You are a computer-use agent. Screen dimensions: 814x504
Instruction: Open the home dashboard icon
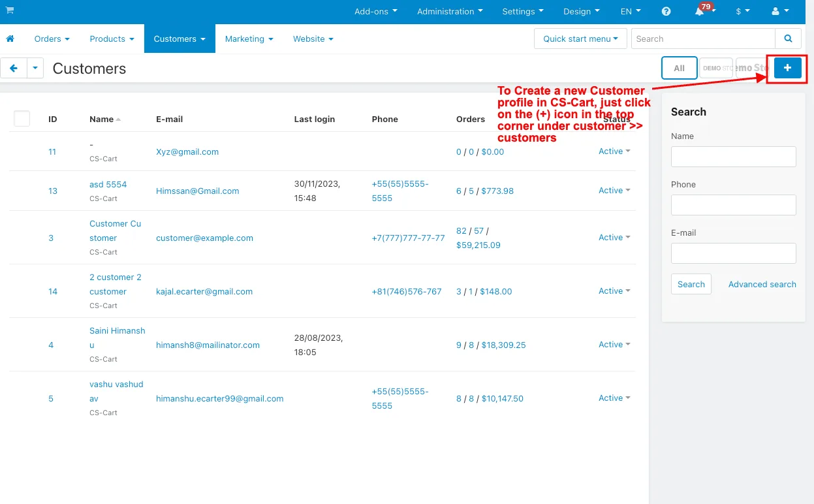(10, 39)
